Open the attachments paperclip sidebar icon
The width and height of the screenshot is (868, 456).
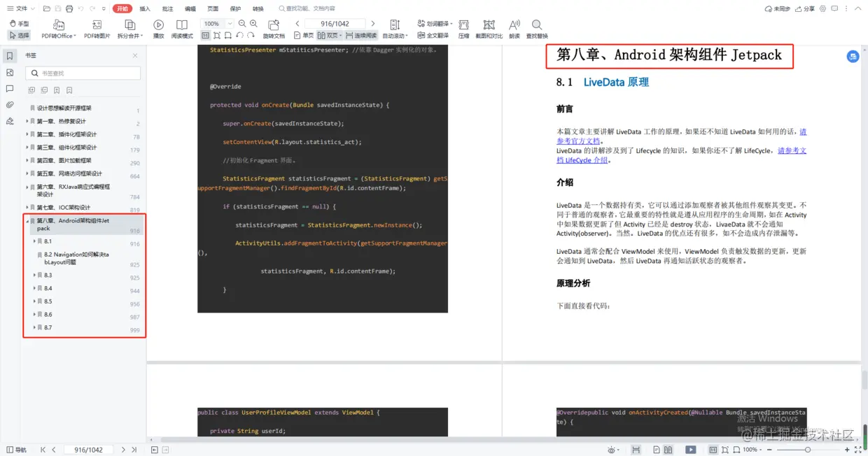tap(10, 105)
